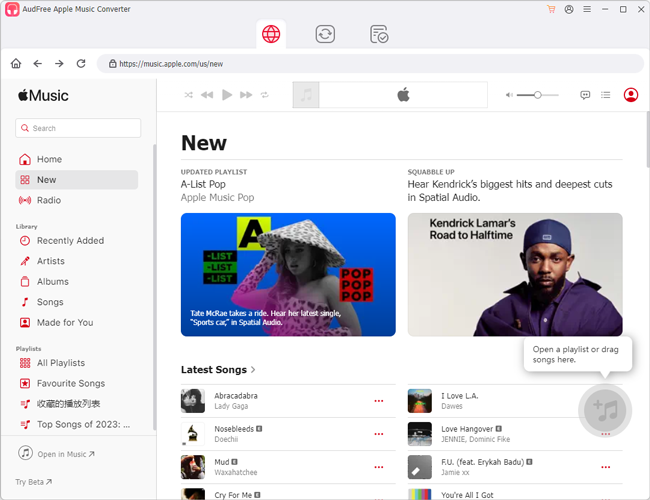Open the Apple Music account profile
The width and height of the screenshot is (650, 500).
(631, 95)
